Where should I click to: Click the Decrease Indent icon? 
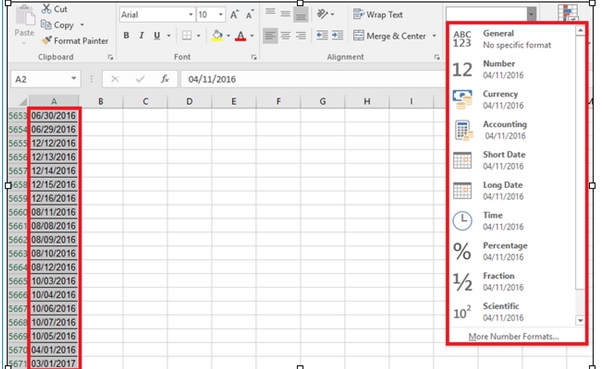(322, 36)
